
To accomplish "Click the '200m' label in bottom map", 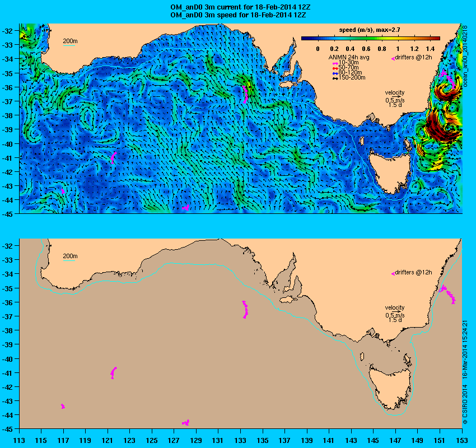I will point(70,256).
